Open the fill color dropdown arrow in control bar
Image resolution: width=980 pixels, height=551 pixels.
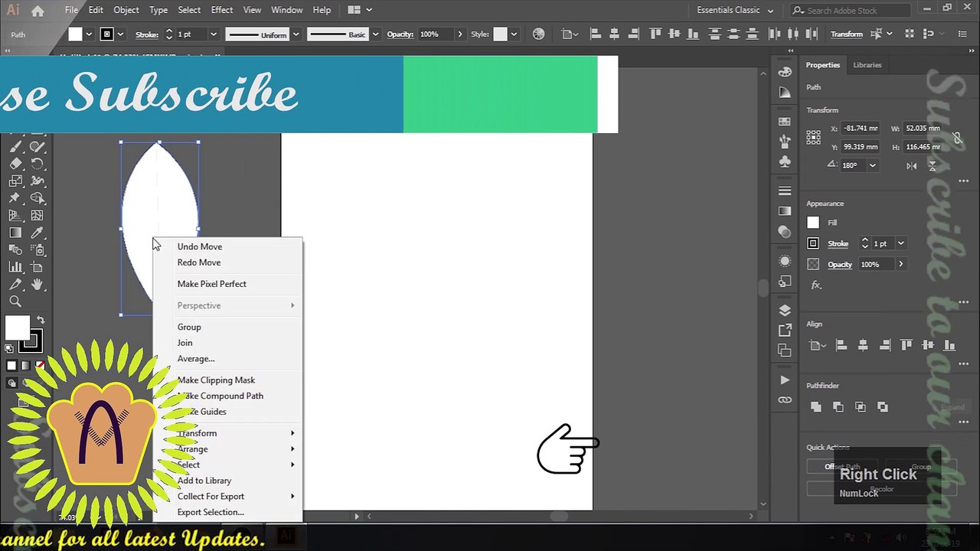(x=89, y=34)
